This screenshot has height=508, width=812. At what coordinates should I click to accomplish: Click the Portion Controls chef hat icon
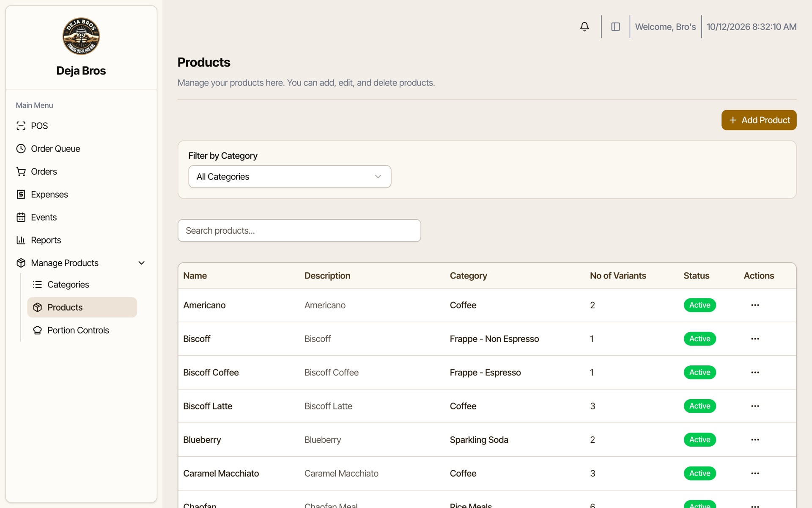[37, 330]
